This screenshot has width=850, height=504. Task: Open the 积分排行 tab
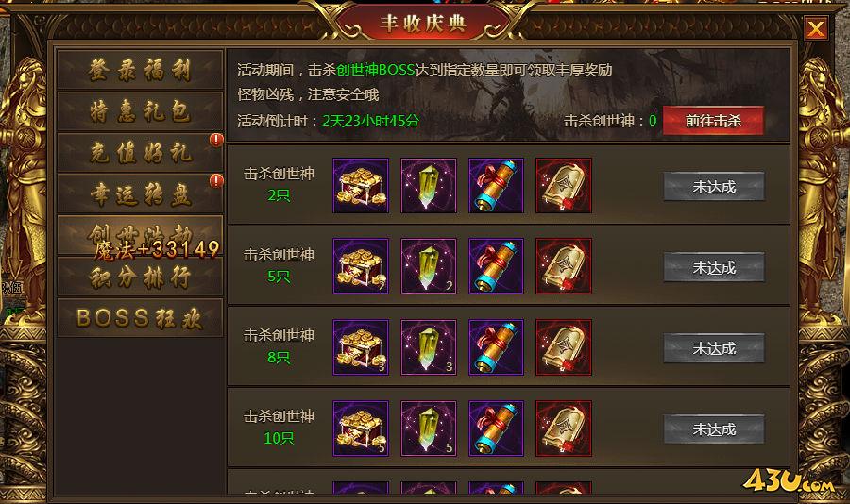(x=140, y=277)
